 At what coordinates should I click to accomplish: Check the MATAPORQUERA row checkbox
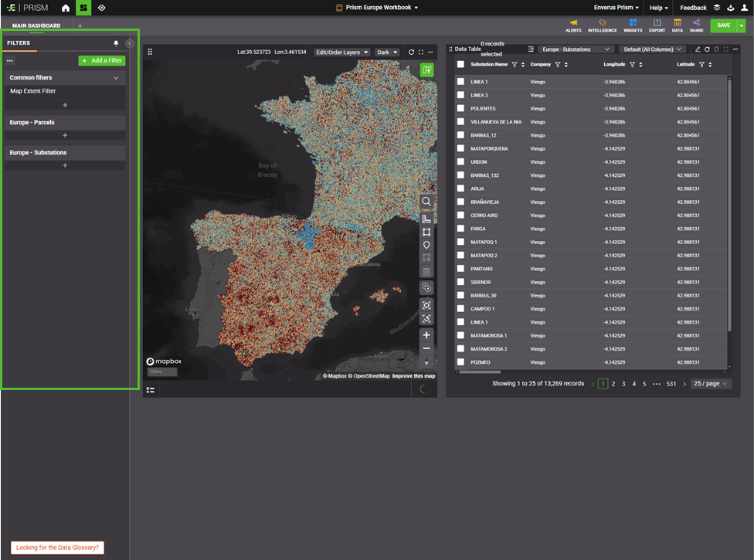pos(460,148)
